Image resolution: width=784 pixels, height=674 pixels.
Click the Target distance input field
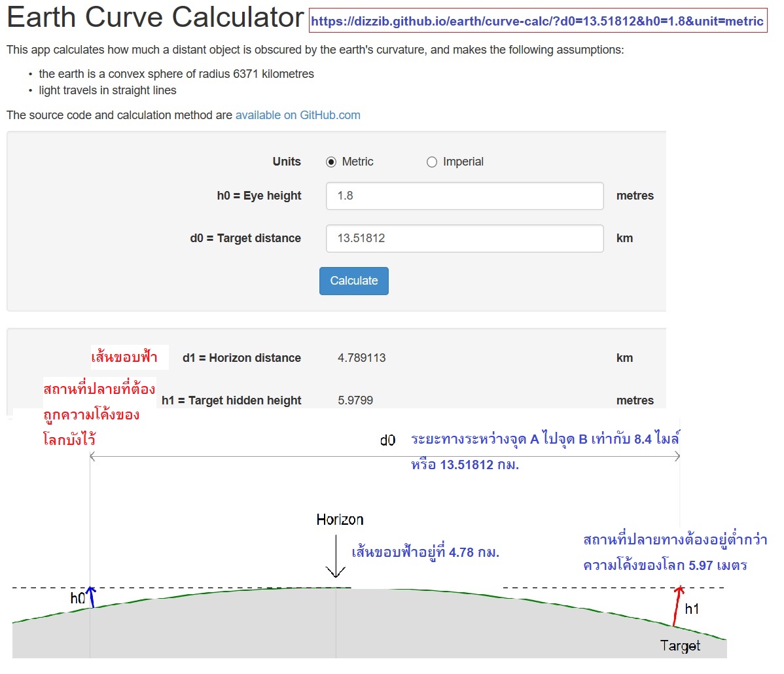pos(464,238)
